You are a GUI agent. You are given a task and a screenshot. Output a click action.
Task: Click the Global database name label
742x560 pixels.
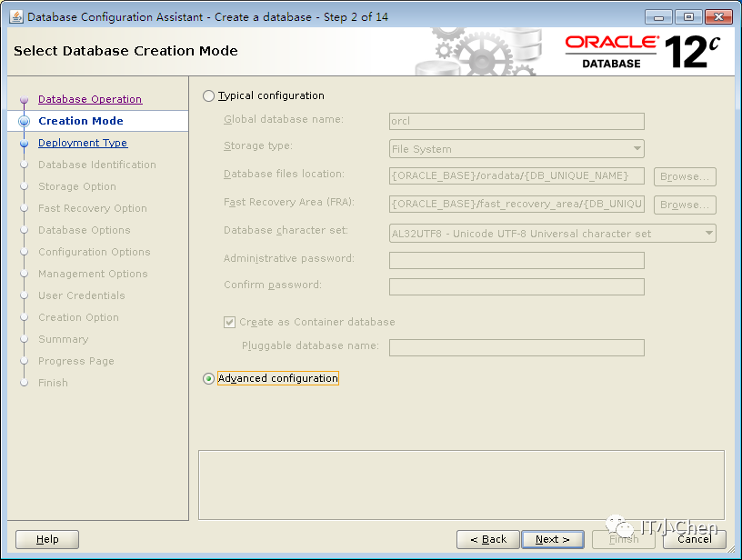[x=284, y=119]
